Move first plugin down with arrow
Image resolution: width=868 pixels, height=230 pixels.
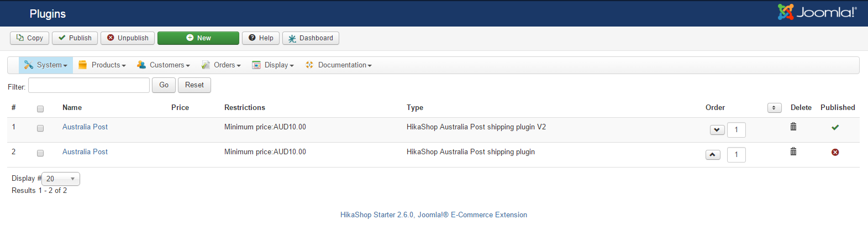(x=717, y=130)
